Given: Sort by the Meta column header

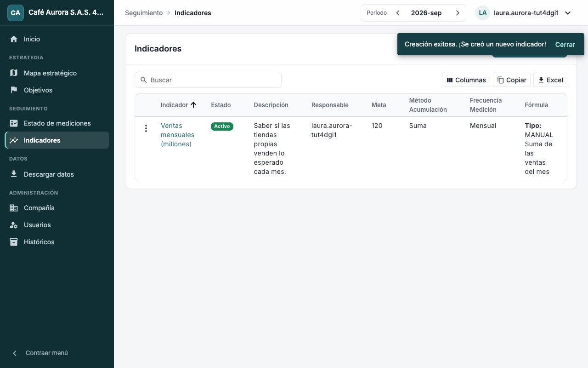Looking at the screenshot, I should coord(379,105).
